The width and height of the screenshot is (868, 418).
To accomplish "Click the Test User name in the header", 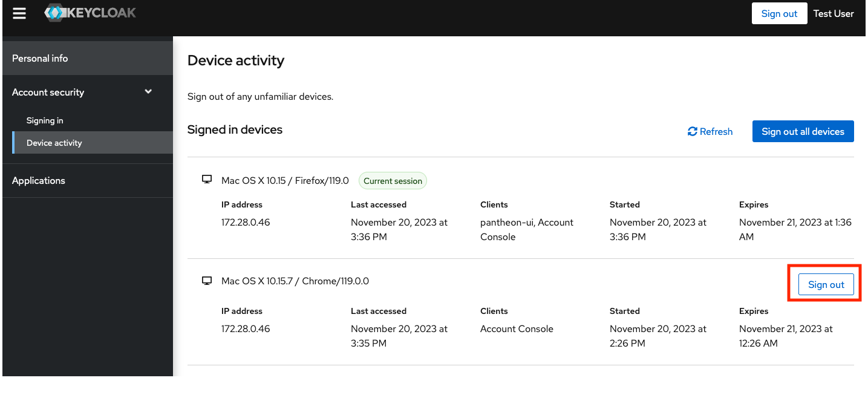I will pos(833,14).
